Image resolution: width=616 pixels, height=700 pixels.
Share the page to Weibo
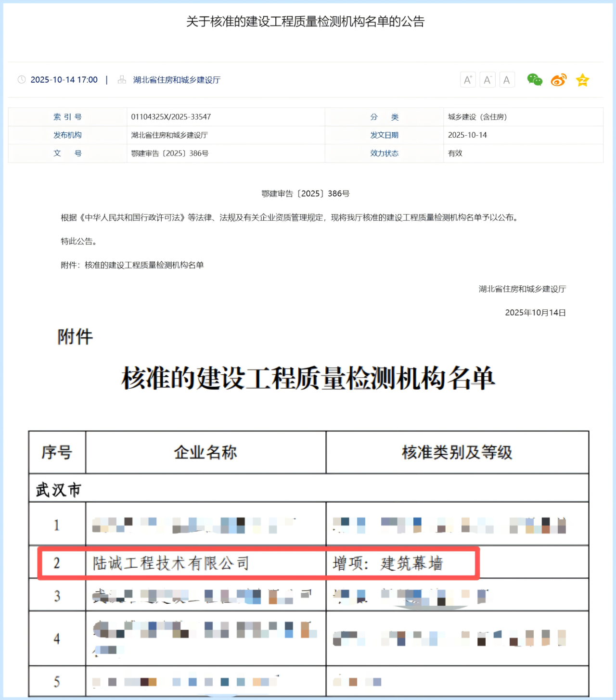click(558, 80)
